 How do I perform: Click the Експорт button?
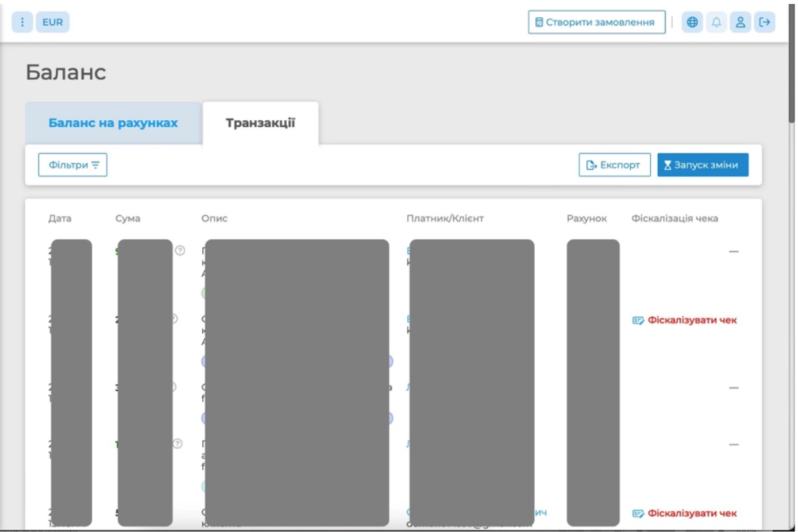click(x=614, y=165)
